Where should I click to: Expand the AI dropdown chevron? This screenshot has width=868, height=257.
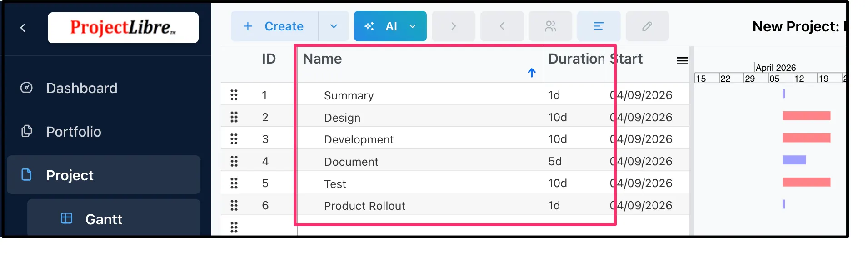coord(413,26)
